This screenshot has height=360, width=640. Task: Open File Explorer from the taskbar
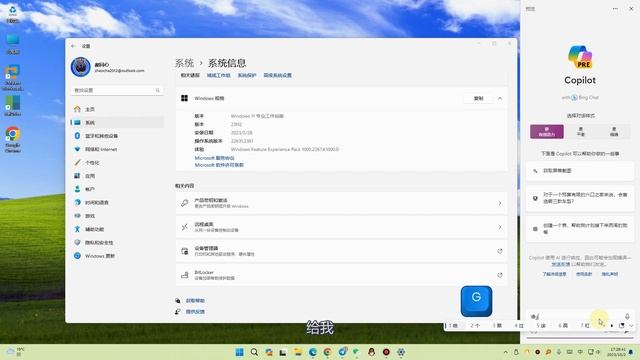pyautogui.click(x=298, y=352)
